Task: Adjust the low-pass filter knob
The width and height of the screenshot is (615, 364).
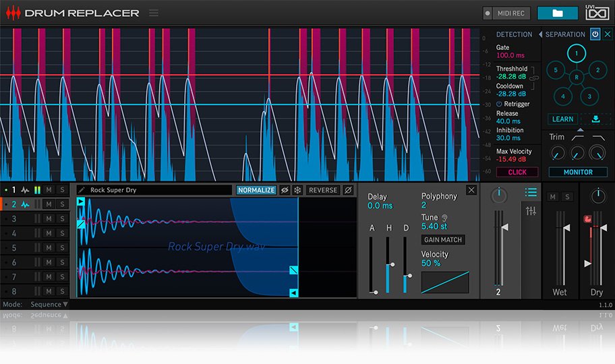Action: coord(597,153)
